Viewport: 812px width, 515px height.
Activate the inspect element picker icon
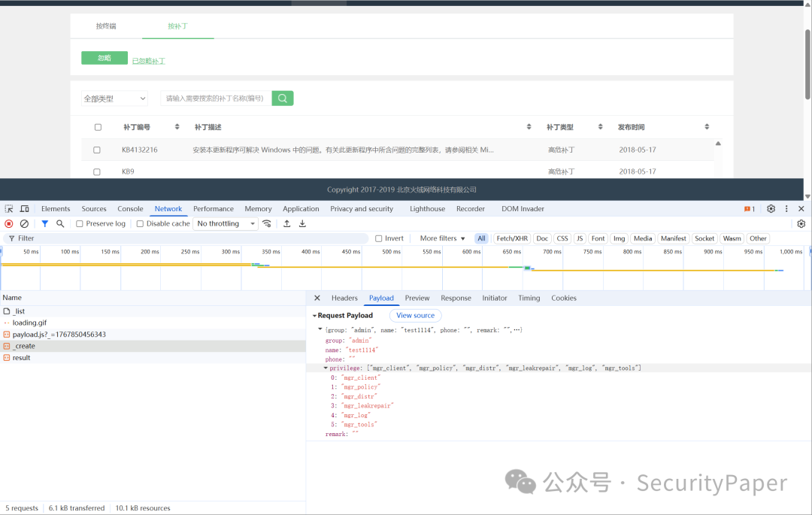coord(9,208)
